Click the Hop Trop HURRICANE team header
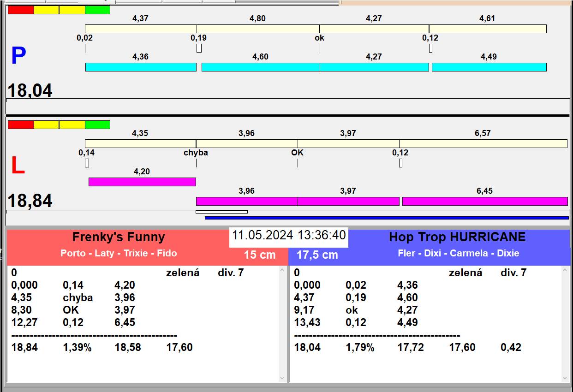Viewport: 573px width, 392px height. 457,237
